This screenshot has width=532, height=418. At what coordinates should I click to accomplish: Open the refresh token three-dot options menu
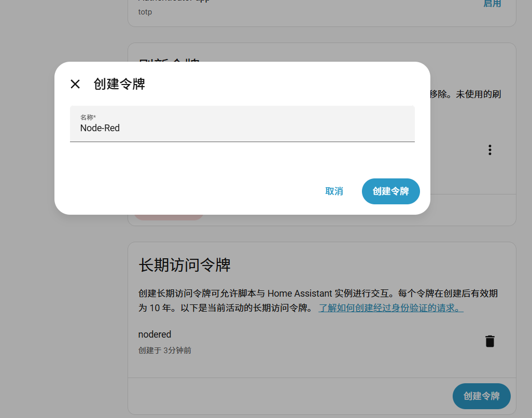(x=489, y=150)
